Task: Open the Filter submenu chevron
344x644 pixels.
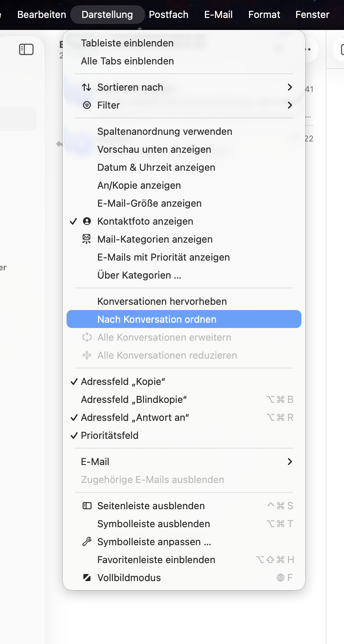Action: tap(290, 105)
